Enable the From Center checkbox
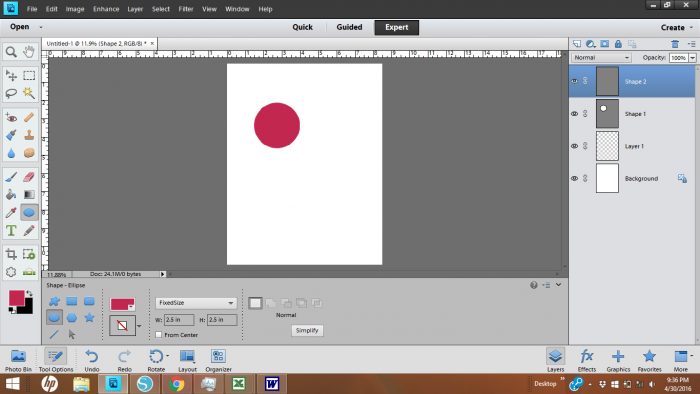The image size is (700, 394). coord(158,335)
